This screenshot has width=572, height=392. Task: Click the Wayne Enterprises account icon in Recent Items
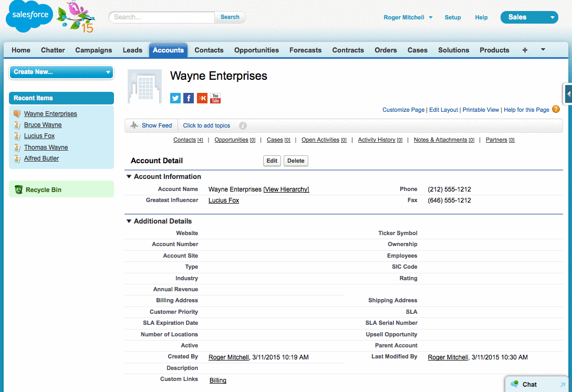(17, 114)
